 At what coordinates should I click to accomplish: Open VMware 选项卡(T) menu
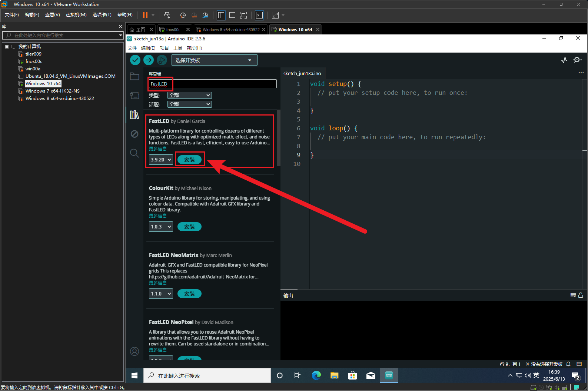point(102,15)
